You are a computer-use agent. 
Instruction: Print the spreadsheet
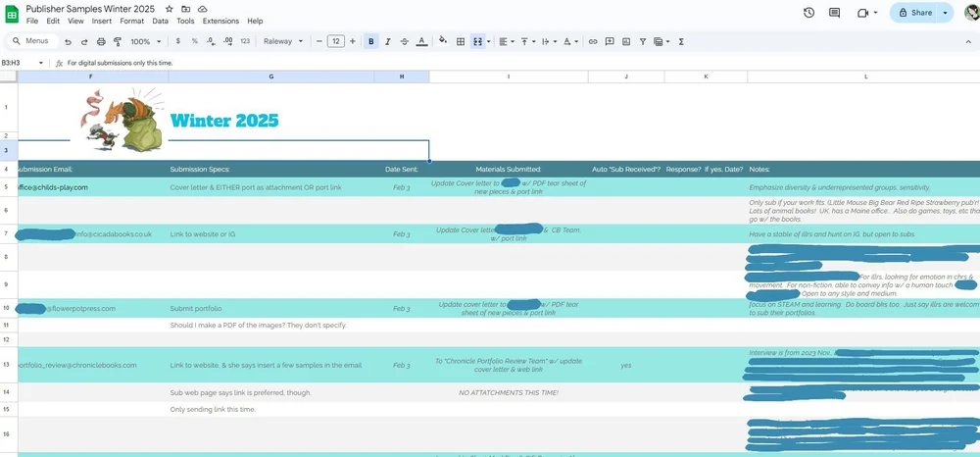click(101, 42)
